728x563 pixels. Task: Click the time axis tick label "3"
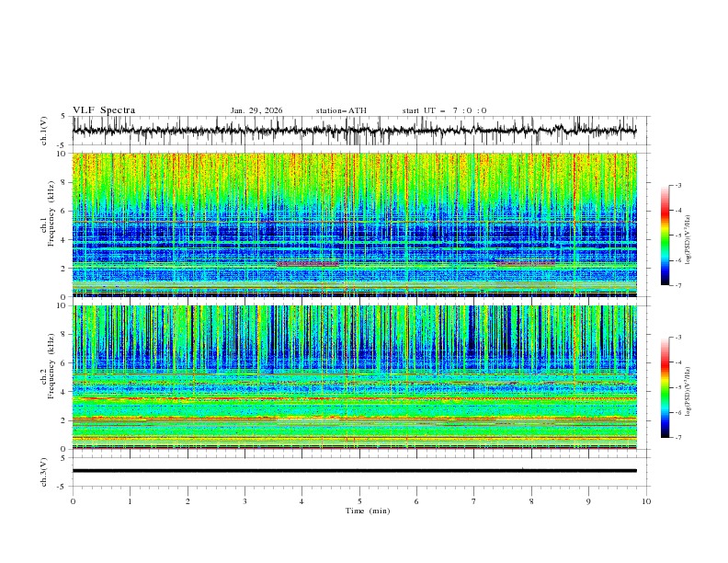(245, 501)
